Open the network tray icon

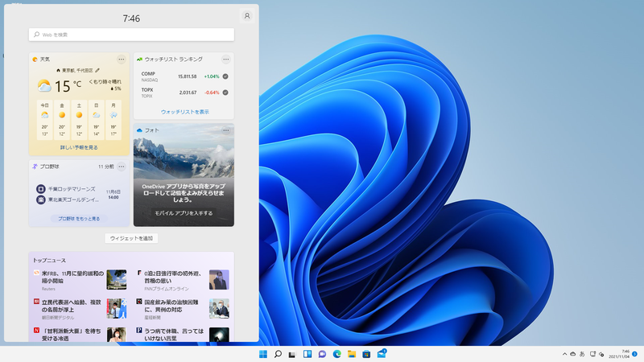tap(592, 354)
